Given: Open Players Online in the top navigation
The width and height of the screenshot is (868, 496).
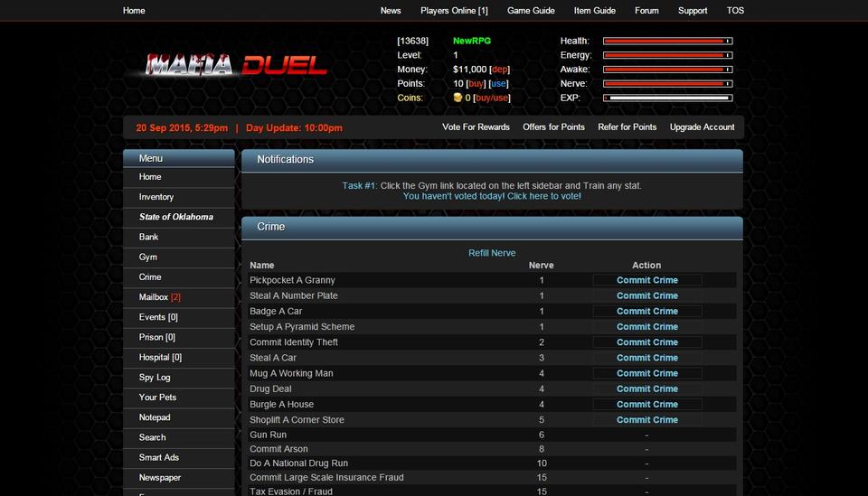Looking at the screenshot, I should [454, 11].
